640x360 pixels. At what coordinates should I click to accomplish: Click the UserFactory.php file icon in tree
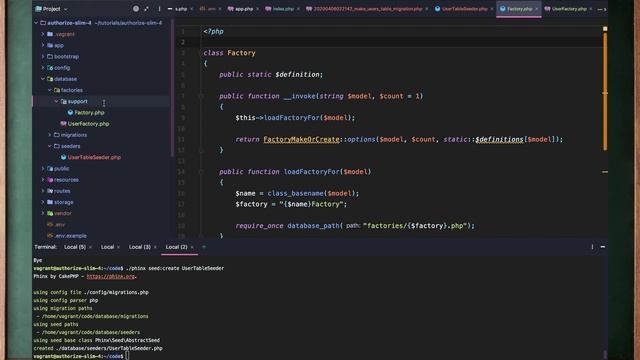coord(63,124)
